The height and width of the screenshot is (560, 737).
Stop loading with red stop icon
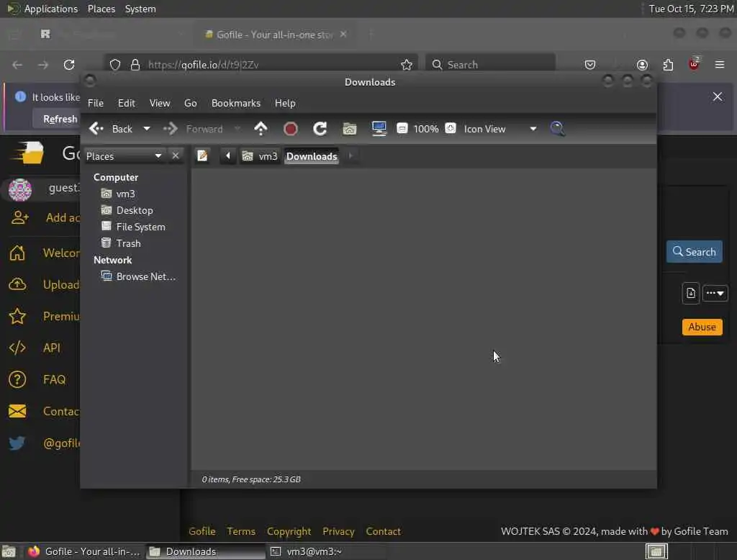291,128
